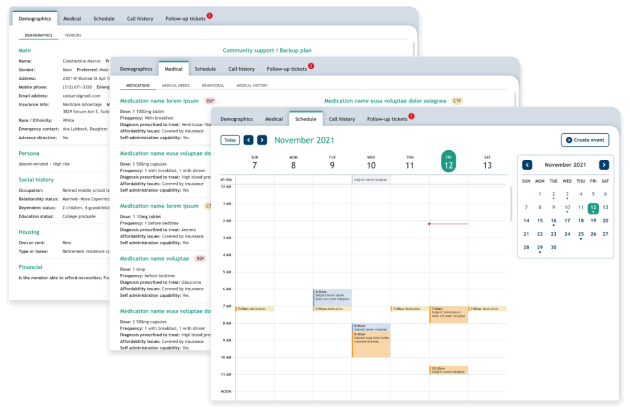Click the Social history heading
Screen dimensions: 630x413
[36, 180]
